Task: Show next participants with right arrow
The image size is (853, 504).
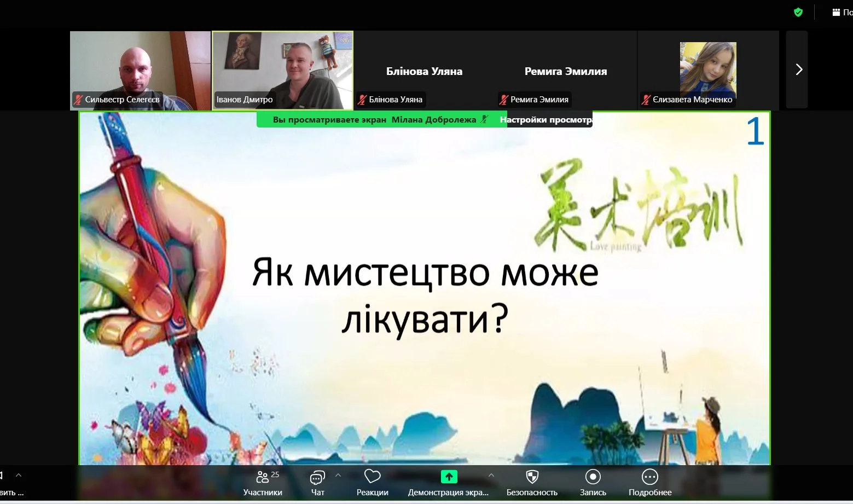Action: point(798,69)
